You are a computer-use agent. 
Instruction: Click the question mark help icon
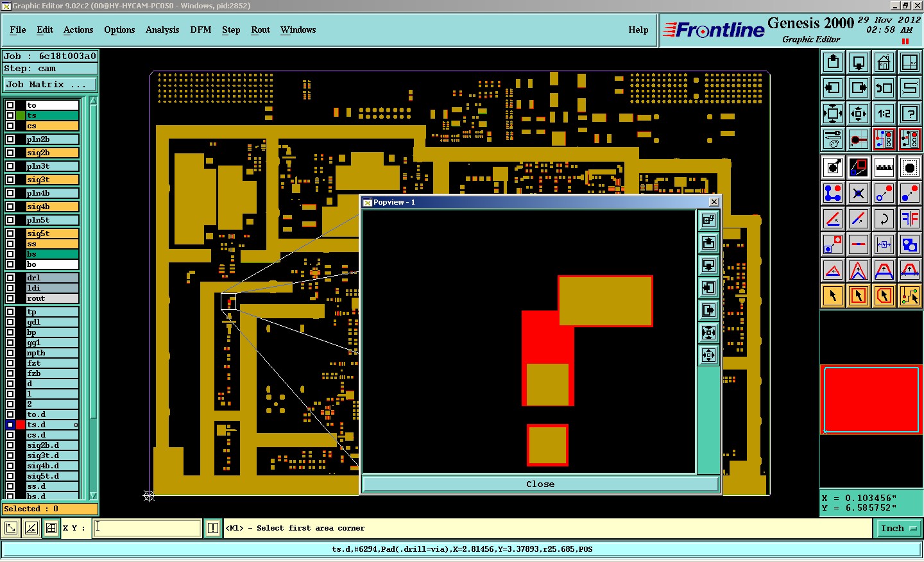[x=910, y=114]
